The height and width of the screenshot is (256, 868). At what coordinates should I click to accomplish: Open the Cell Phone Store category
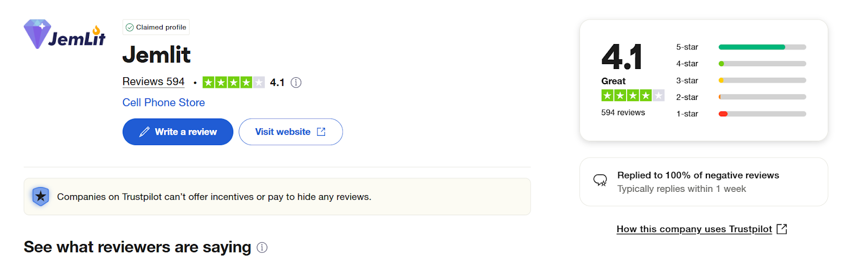164,103
